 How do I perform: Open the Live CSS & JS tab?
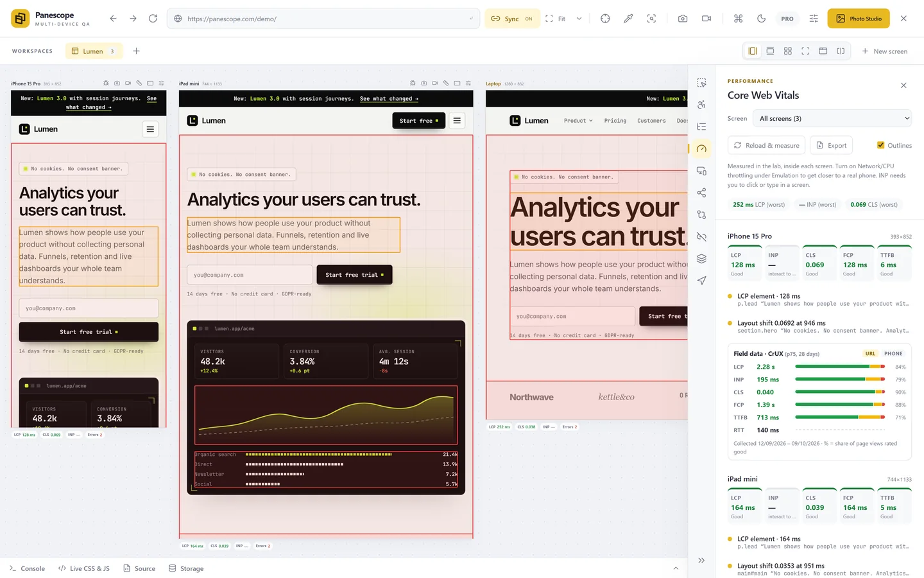tap(84, 568)
